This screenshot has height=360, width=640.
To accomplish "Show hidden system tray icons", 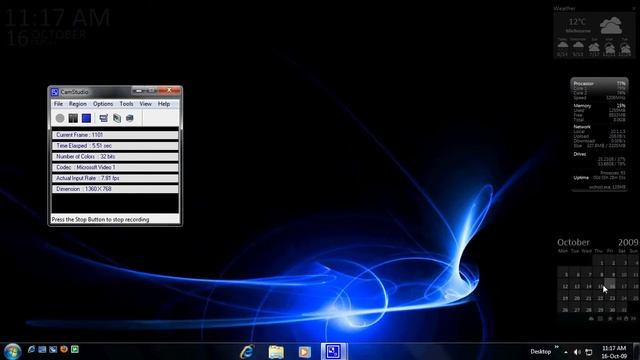I will pos(566,352).
